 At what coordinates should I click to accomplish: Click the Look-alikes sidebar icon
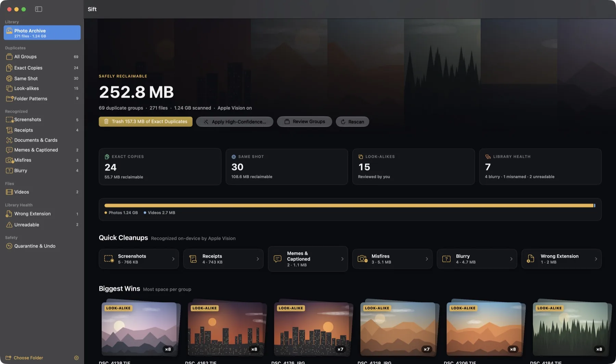point(9,88)
